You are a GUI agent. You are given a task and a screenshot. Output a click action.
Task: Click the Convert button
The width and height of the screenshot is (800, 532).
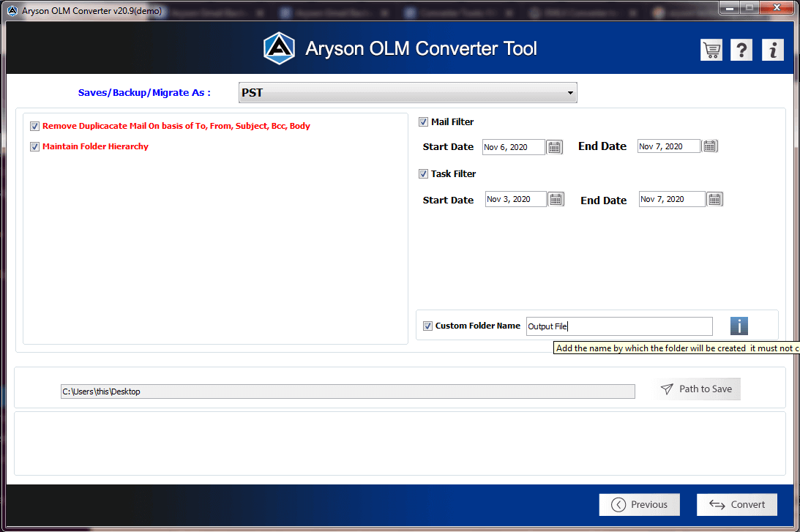pyautogui.click(x=737, y=504)
